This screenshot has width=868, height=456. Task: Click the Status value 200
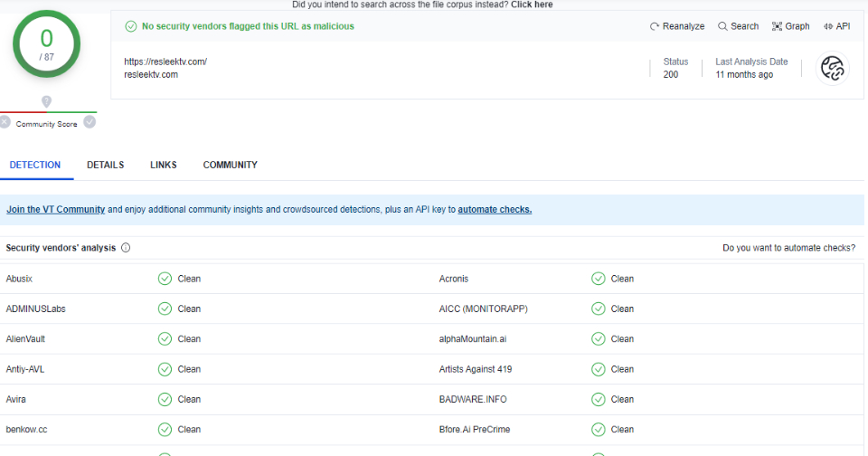coord(670,74)
